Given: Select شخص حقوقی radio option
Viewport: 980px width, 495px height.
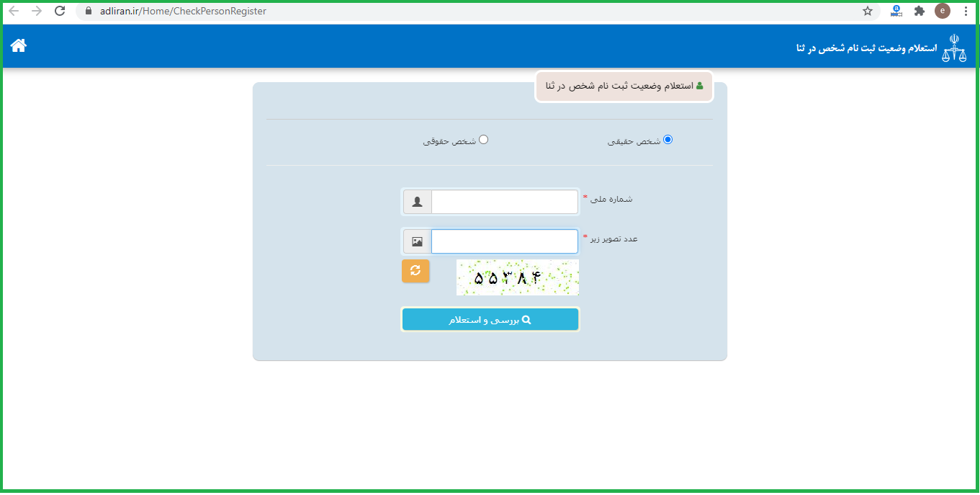Looking at the screenshot, I should (483, 140).
